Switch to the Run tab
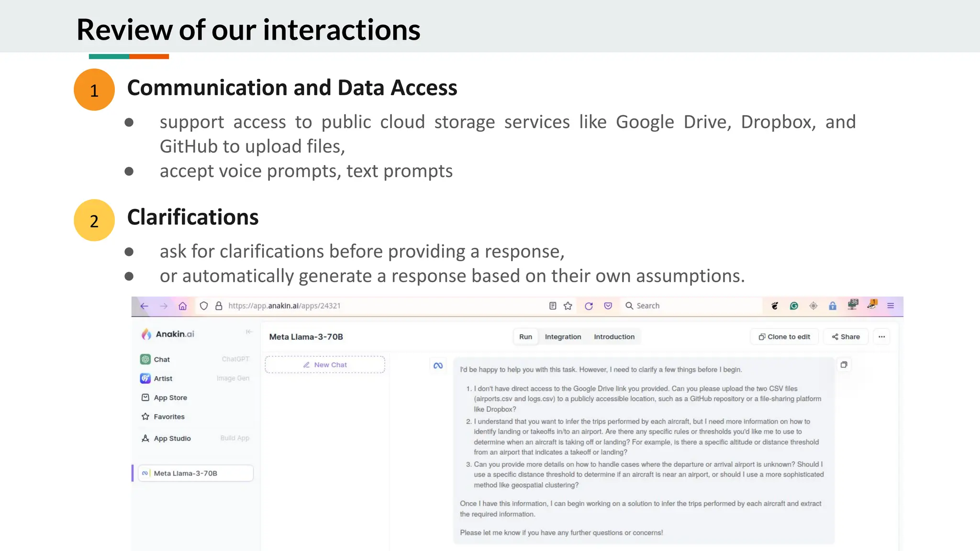 525,337
